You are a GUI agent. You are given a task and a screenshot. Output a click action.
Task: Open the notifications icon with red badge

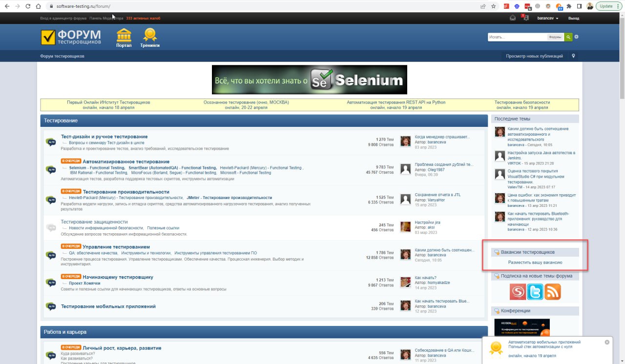tap(525, 18)
